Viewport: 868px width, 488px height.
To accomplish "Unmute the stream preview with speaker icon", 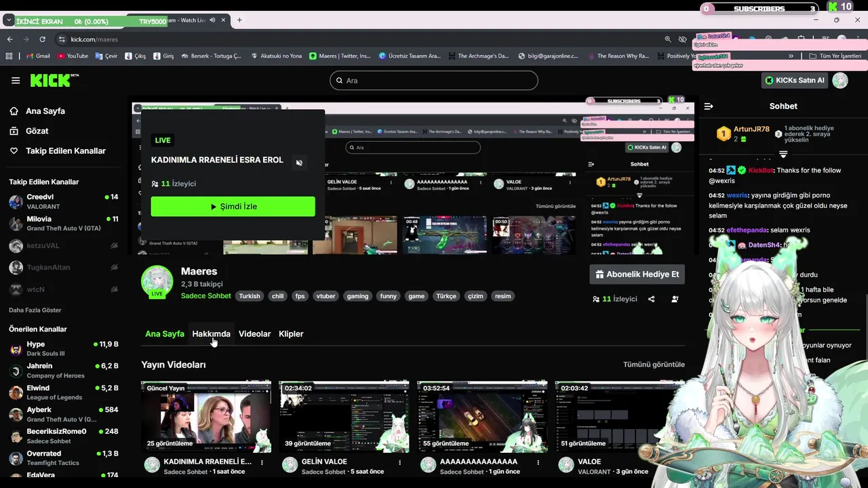I will [x=299, y=163].
